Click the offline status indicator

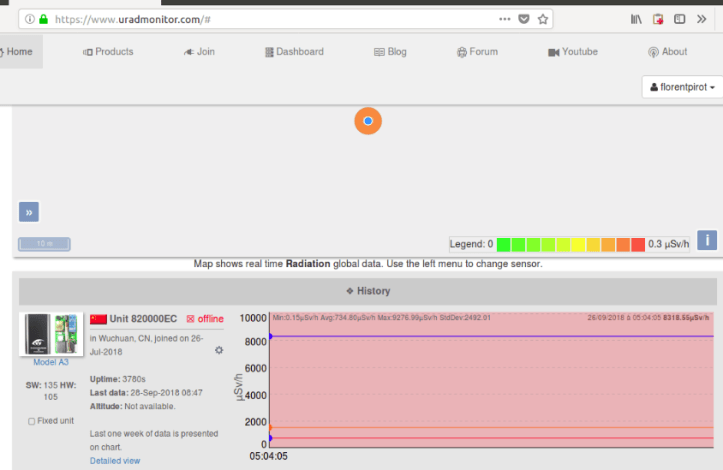(205, 319)
